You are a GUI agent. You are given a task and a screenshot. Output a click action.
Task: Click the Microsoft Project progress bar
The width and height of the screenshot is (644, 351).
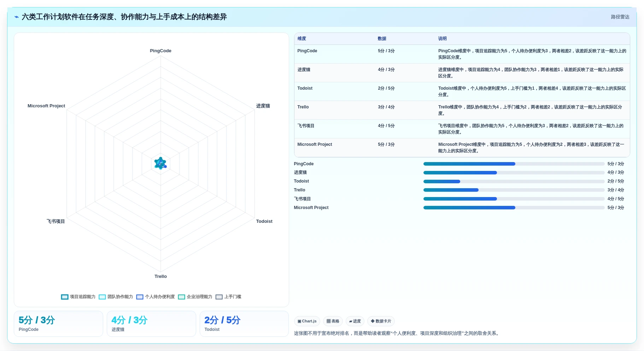(x=514, y=208)
